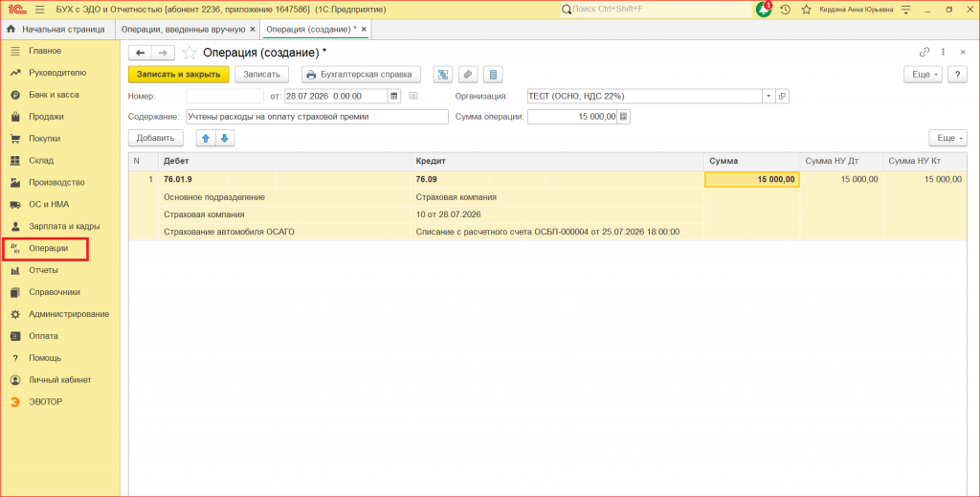Close Операции, введенные вручную tab
This screenshot has width=980, height=497.
pyautogui.click(x=253, y=30)
